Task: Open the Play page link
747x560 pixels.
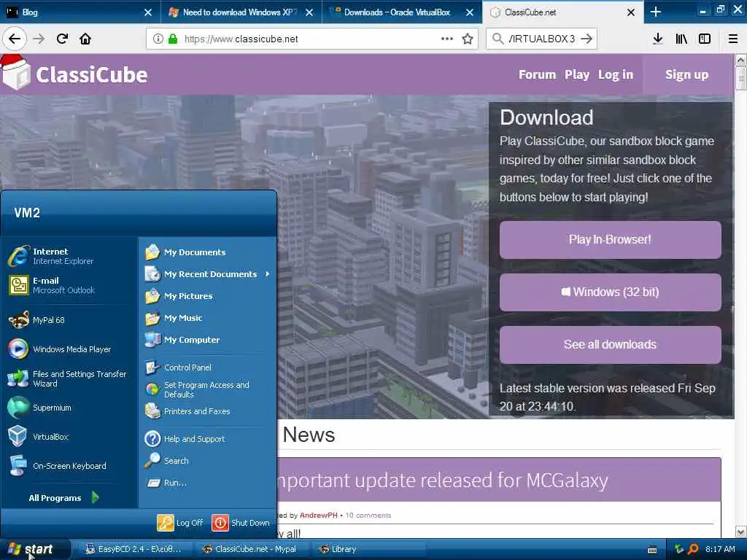Action: pos(577,75)
